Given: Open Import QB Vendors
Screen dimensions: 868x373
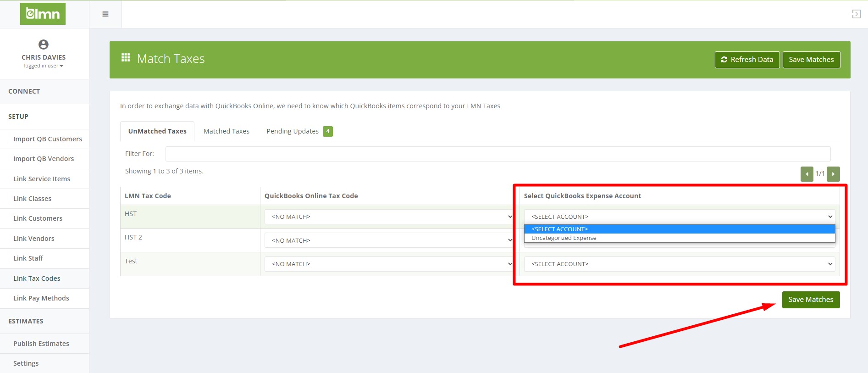Looking at the screenshot, I should pos(44,159).
